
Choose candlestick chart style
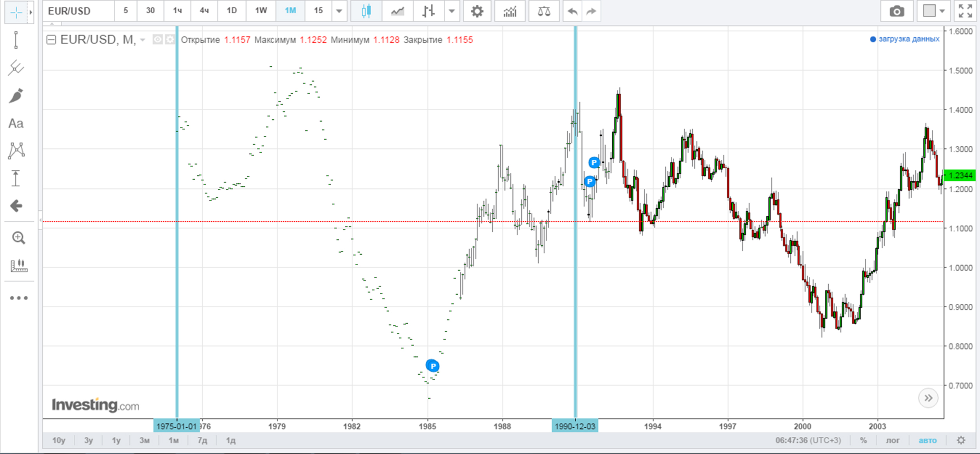(366, 11)
